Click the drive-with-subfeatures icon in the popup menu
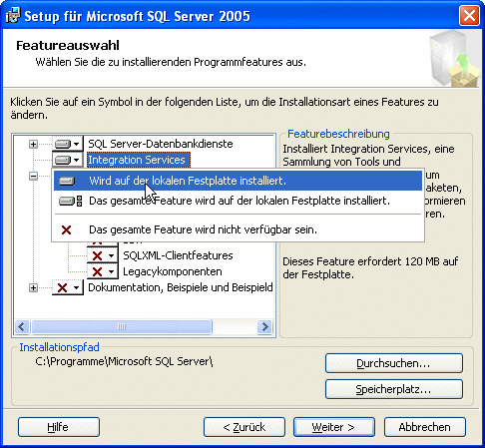The image size is (485, 448). click(x=70, y=201)
